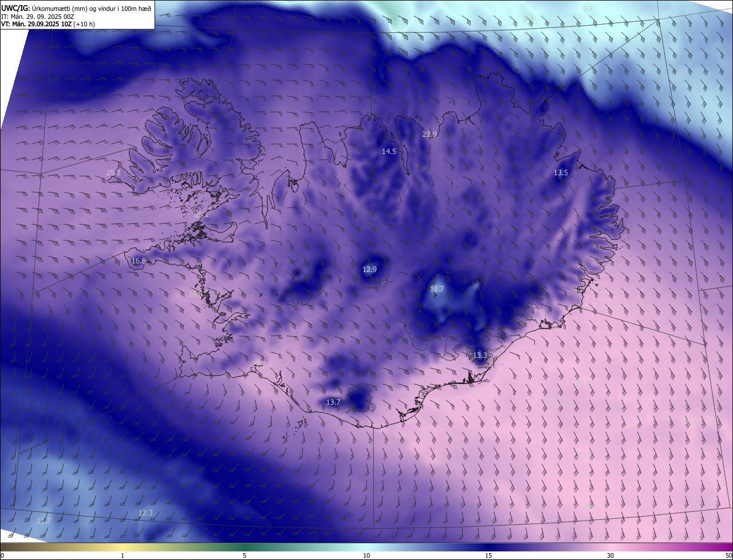This screenshot has height=560, width=733.
Task: Click the 16.6 value label at Snæfellsnes tip
Action: pos(139,261)
